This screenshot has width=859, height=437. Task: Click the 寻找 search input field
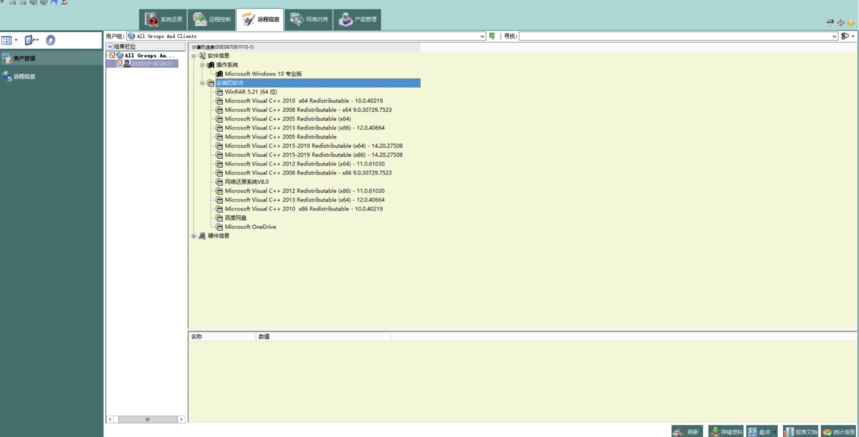click(x=675, y=36)
